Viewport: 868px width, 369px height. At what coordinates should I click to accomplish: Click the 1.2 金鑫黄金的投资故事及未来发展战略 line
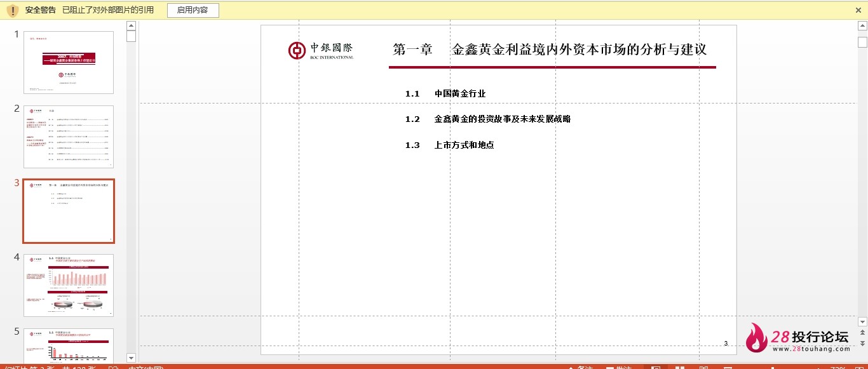pyautogui.click(x=488, y=119)
